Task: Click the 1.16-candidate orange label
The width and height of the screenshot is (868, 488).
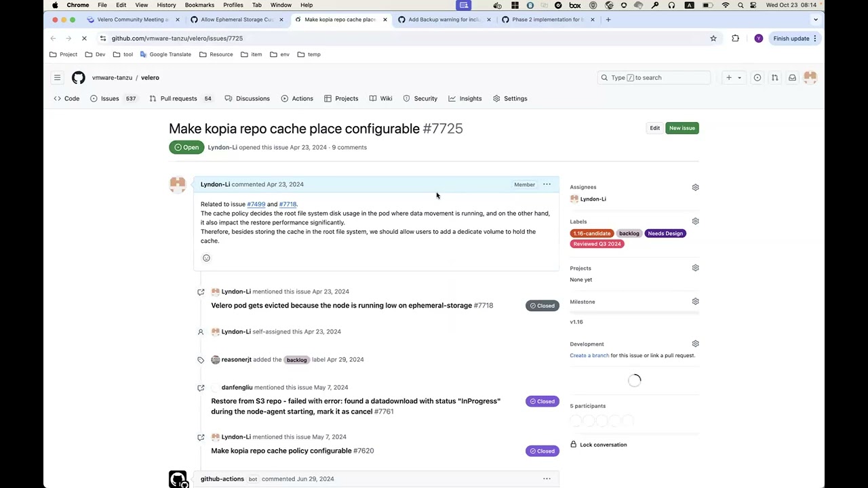Action: click(x=592, y=234)
